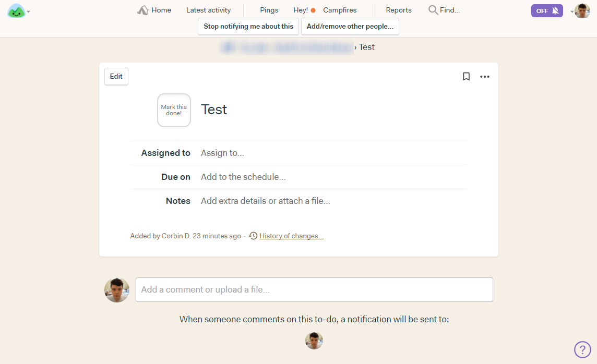Open the profile avatar dropdown

(581, 10)
